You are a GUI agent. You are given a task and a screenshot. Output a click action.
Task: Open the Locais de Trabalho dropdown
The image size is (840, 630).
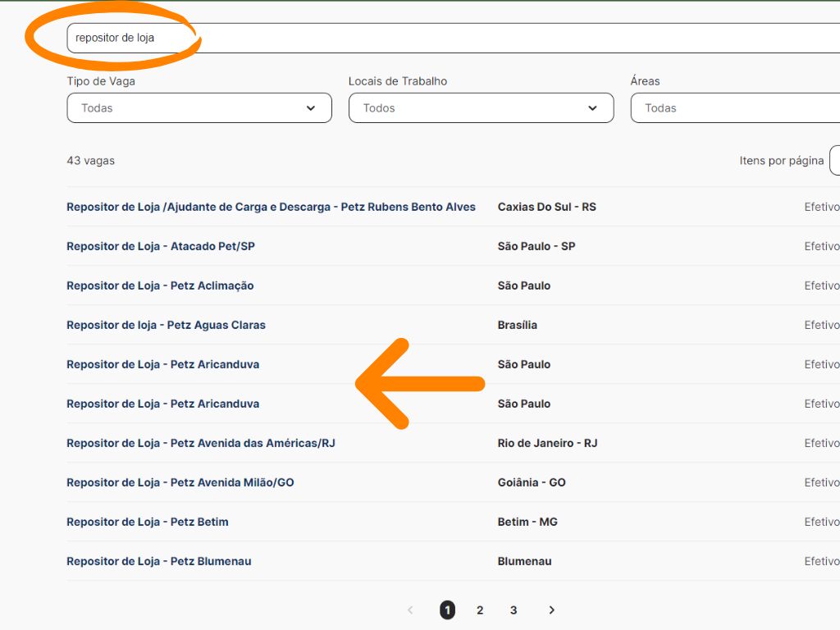click(481, 107)
